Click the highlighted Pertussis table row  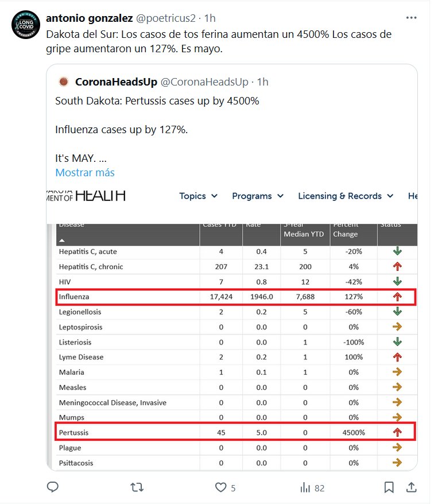(x=234, y=432)
